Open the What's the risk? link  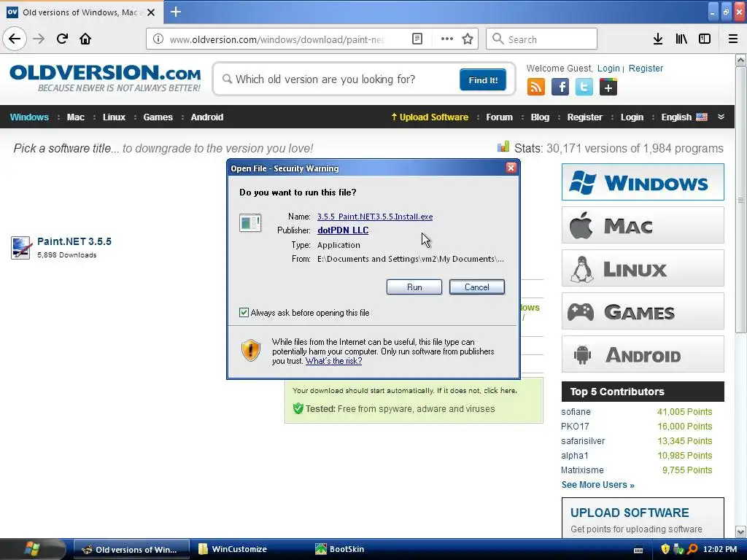[333, 361]
